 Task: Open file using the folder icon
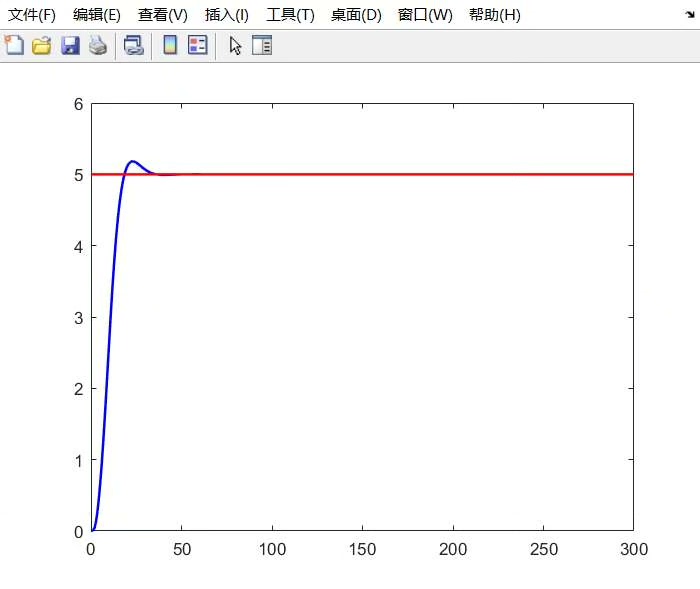42,46
